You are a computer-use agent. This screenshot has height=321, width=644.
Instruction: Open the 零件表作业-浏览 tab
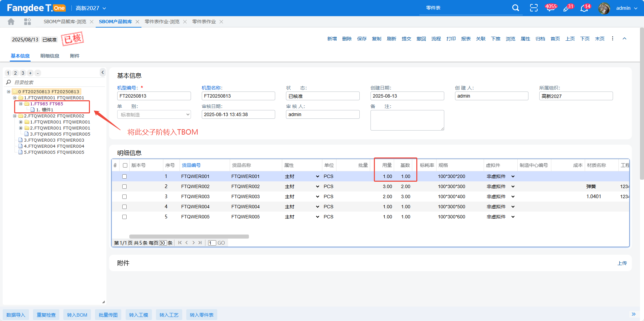[x=162, y=22]
